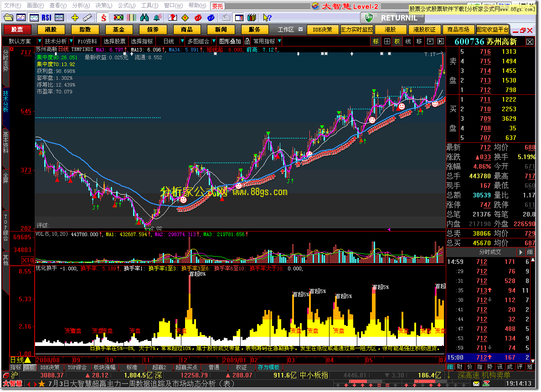Open the 分析(A) menu
541x392 pixels.
pyautogui.click(x=81, y=5)
